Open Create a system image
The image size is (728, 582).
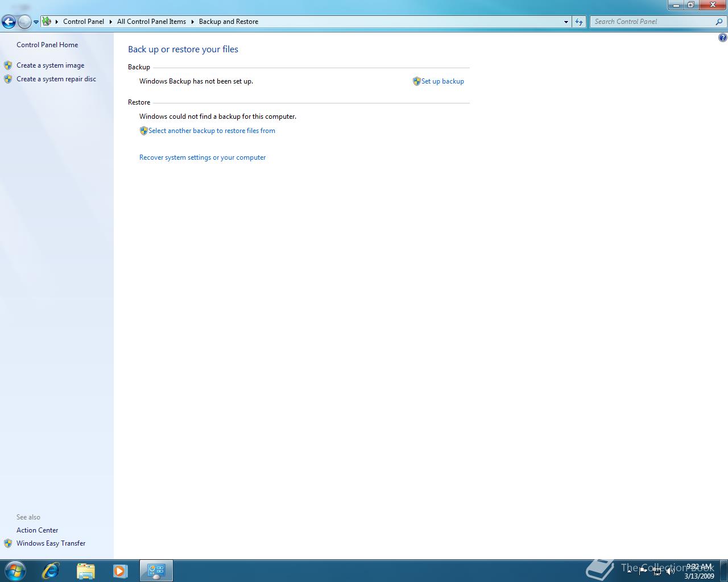50,65
